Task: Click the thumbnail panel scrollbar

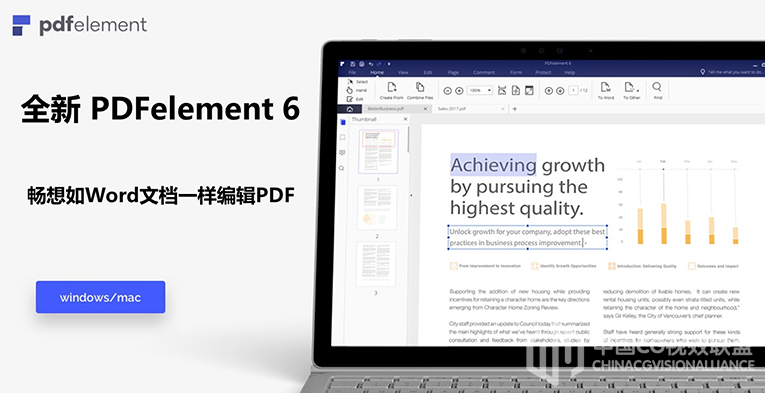Action: tap(408, 139)
